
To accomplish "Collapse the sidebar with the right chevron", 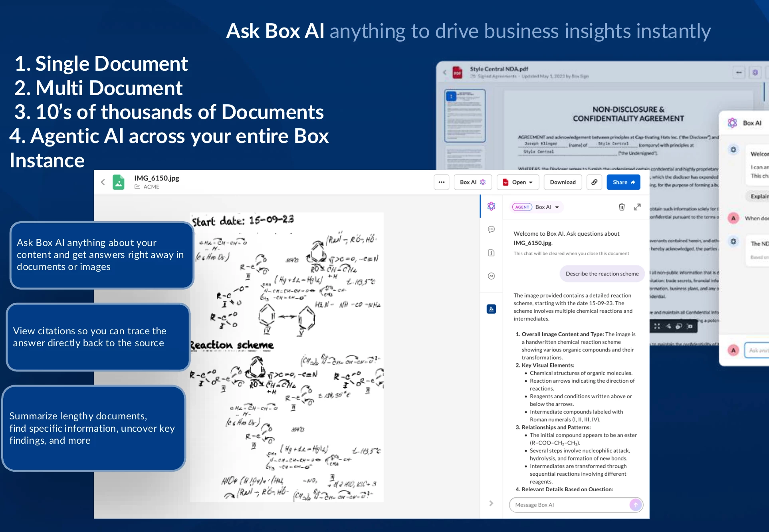I will (491, 503).
